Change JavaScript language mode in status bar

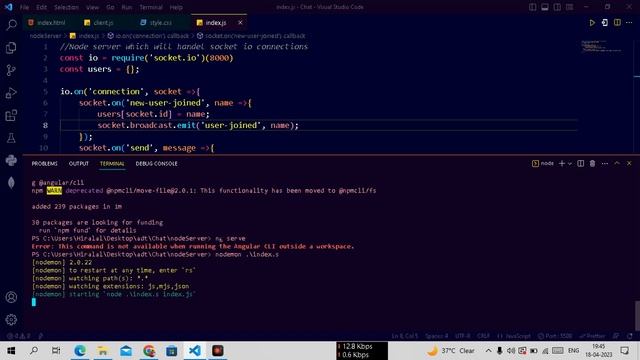[x=514, y=336]
